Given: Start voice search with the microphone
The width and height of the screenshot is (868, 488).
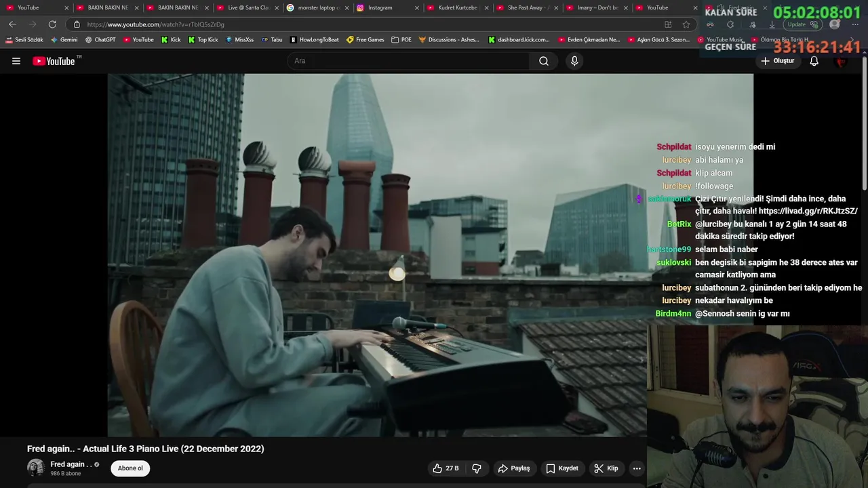Looking at the screenshot, I should point(574,61).
